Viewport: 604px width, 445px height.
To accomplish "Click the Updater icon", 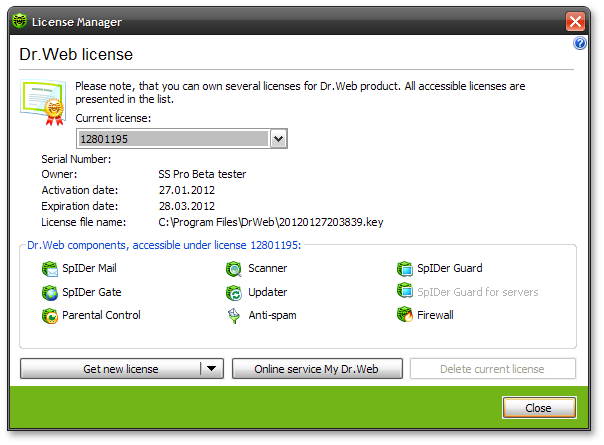I will click(x=234, y=293).
